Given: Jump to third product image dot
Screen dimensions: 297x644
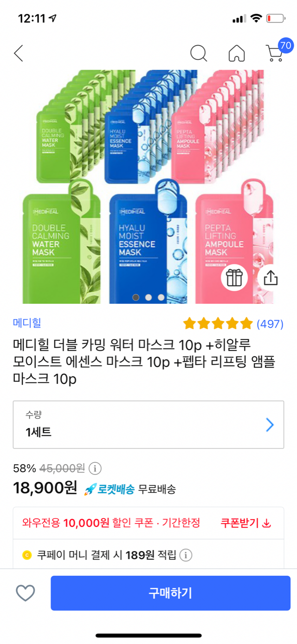Looking at the screenshot, I should (161, 297).
